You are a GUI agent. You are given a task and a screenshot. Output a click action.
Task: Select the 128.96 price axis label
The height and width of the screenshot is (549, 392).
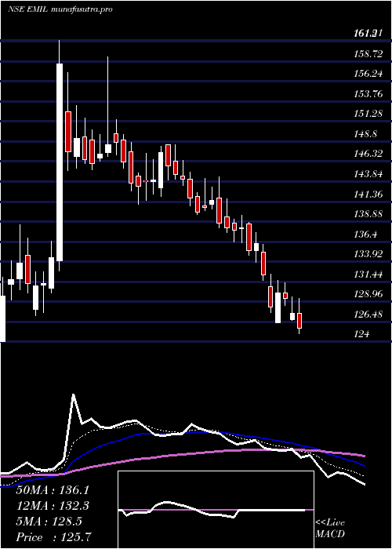coord(368,294)
